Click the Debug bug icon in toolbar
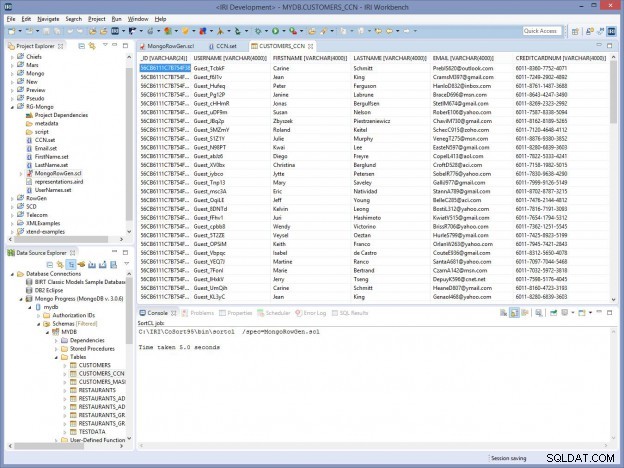Viewport: 624px width, 468px height. [258, 31]
